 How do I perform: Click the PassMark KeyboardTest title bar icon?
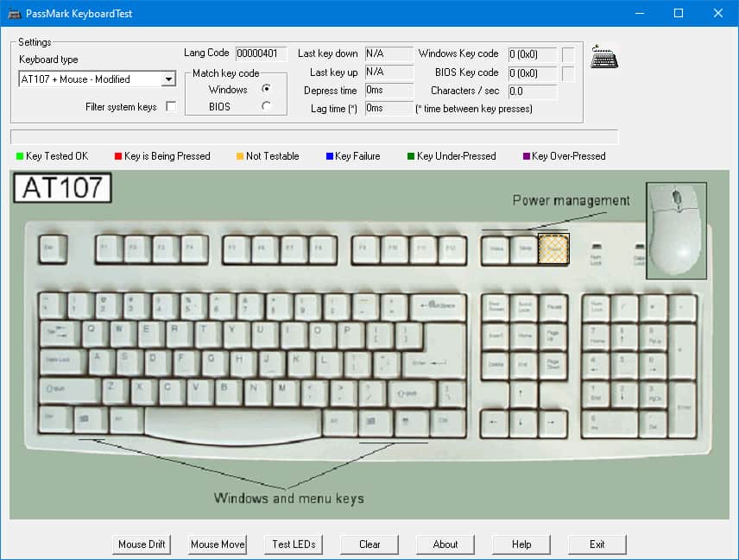tap(14, 13)
